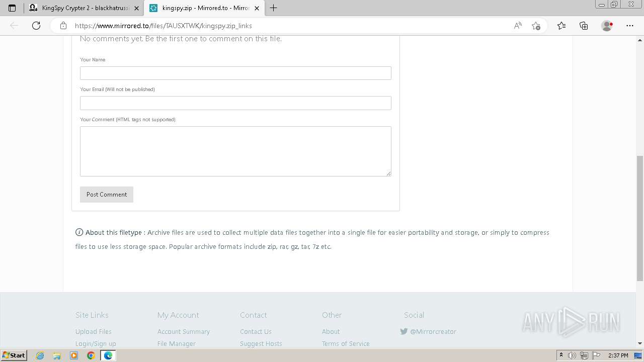Viewport: 644px width, 362px height.
Task: Open the Upload Files link
Action: [94, 331]
